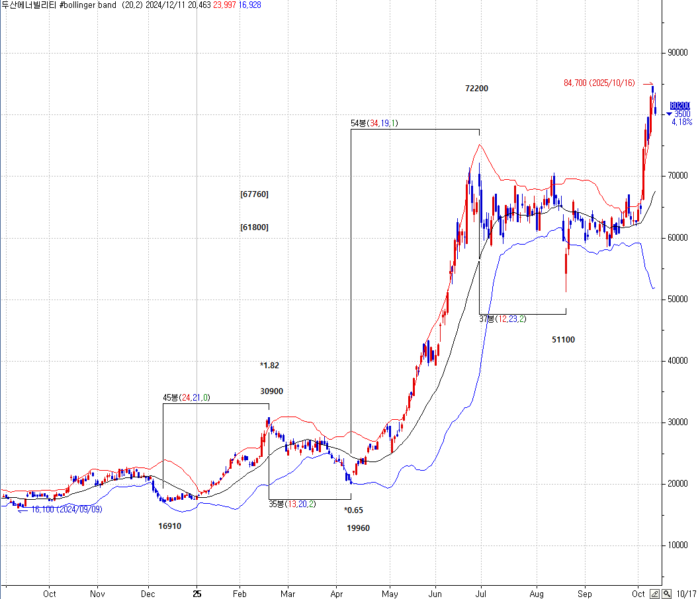Click the 19960 price annotation
This screenshot has width=700, height=599.
click(x=359, y=528)
